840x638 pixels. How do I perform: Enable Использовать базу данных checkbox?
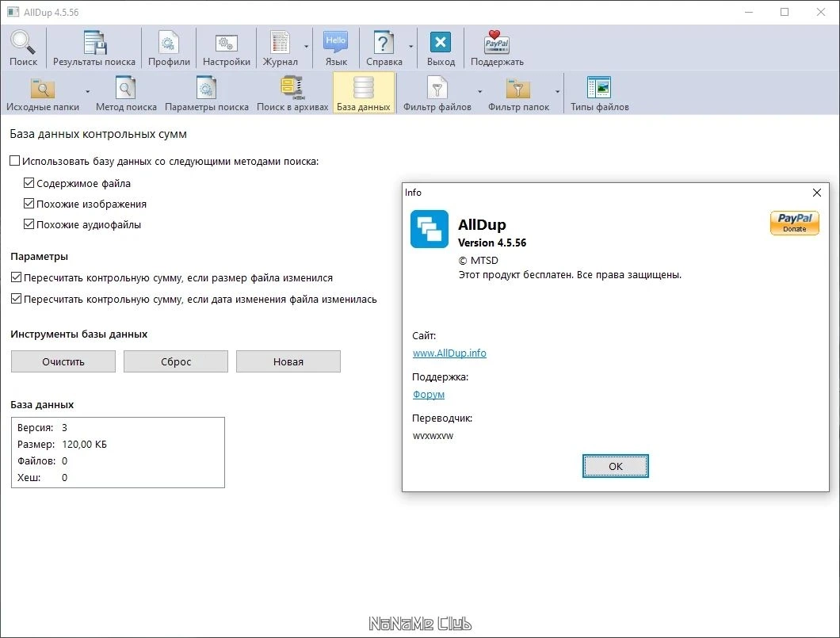(15, 161)
